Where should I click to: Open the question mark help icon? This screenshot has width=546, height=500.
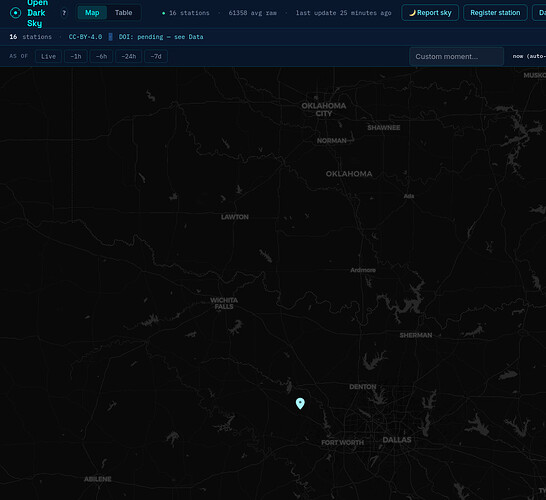coord(64,13)
